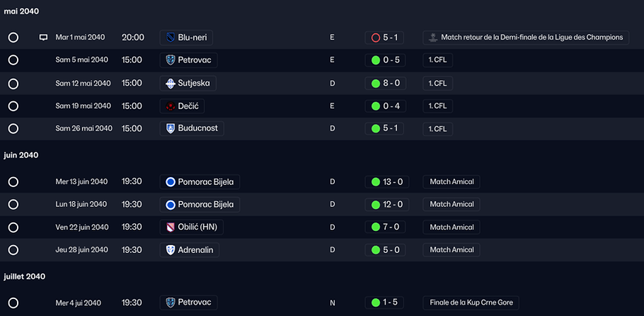Select the radio circle for Sam 12 mai match

[13, 84]
